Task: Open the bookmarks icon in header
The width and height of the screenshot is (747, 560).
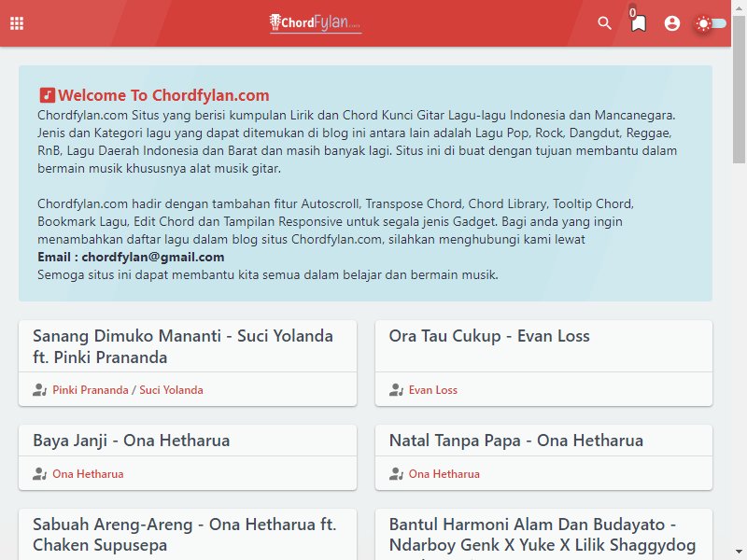Action: (639, 22)
